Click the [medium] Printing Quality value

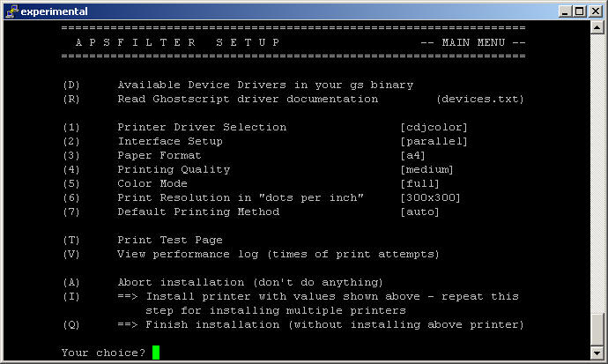pos(426,169)
